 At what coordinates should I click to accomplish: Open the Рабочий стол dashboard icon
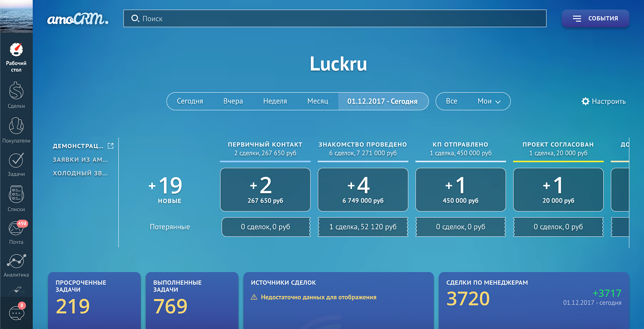click(x=16, y=50)
